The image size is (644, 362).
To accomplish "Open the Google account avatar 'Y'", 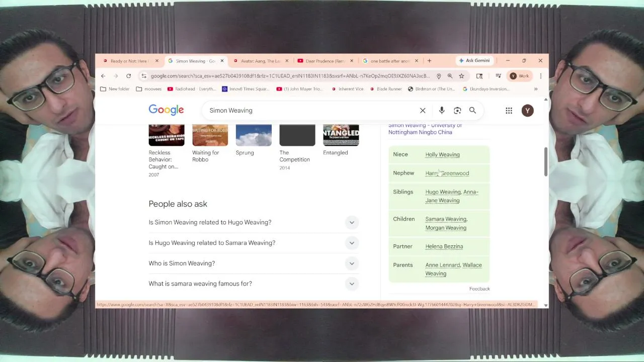I will pos(527,111).
